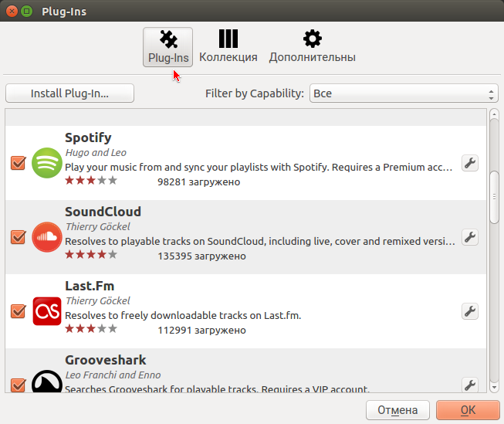Open Spotify plug-in wrench settings

(470, 163)
